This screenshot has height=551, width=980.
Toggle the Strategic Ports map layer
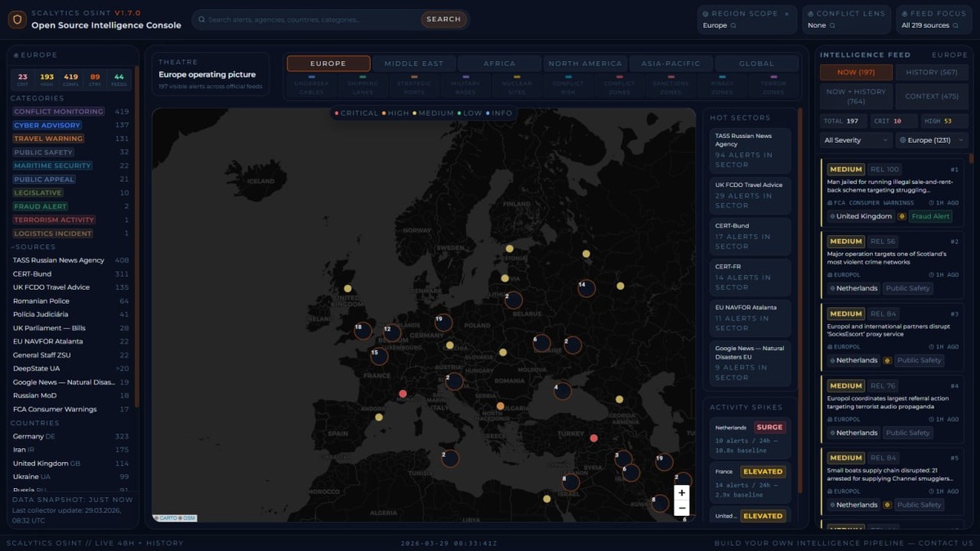414,86
